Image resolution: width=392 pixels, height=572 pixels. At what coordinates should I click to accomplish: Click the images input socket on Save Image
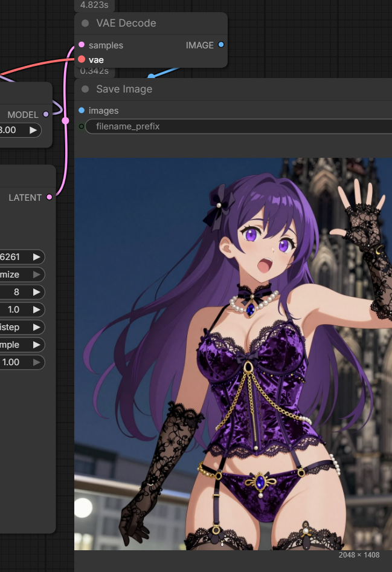(82, 111)
